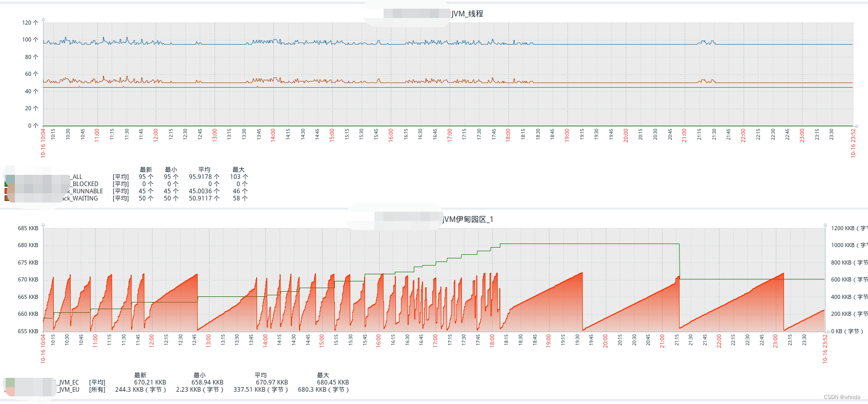Click the [平均] label in WAITING row
This screenshot has height=404, width=868.
pos(121,198)
